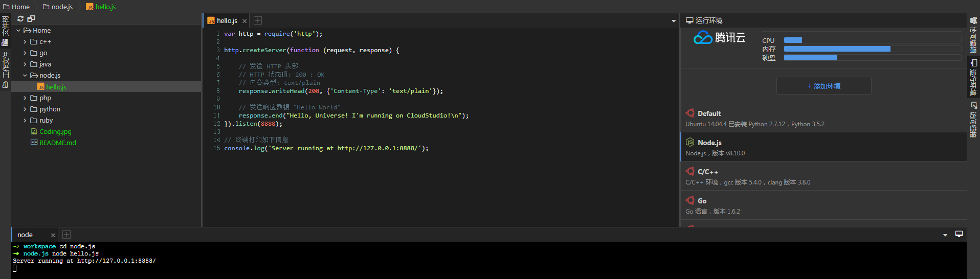Viewport: 980px width, 279px height.
Task: Refresh the file tree with the sync icon
Action: (20, 19)
